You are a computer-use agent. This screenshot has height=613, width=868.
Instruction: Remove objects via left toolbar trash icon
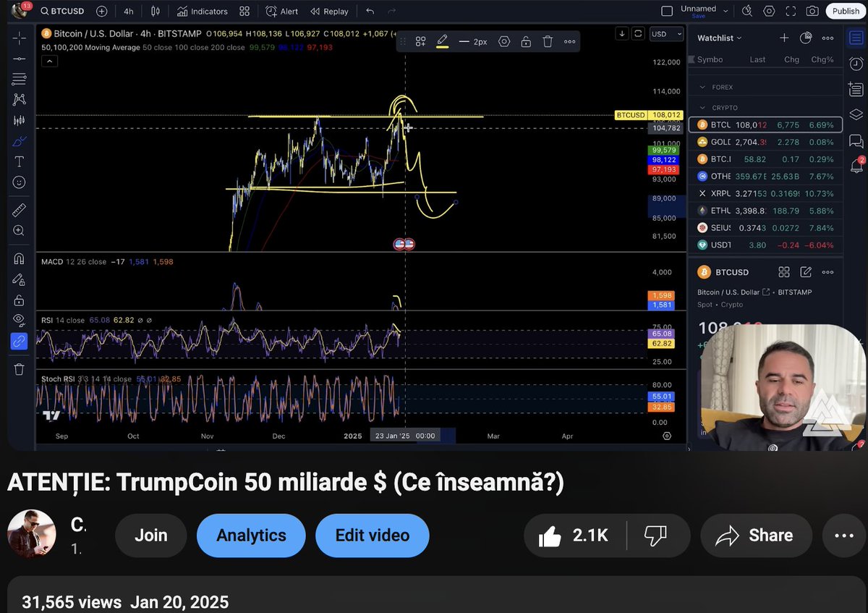pos(19,369)
